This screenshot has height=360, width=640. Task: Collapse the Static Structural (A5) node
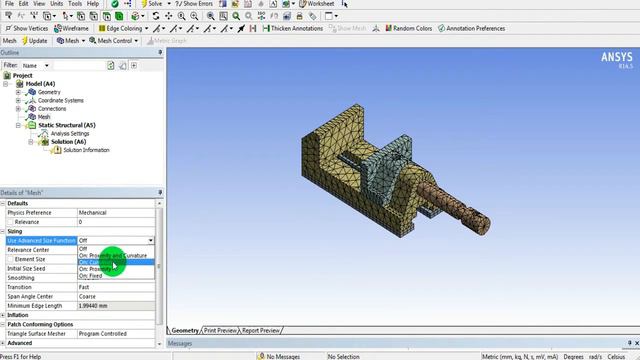[x=18, y=125]
